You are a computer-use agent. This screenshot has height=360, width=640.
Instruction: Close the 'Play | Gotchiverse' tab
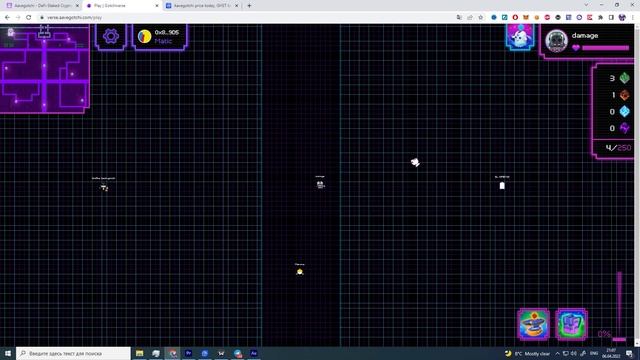[157, 6]
